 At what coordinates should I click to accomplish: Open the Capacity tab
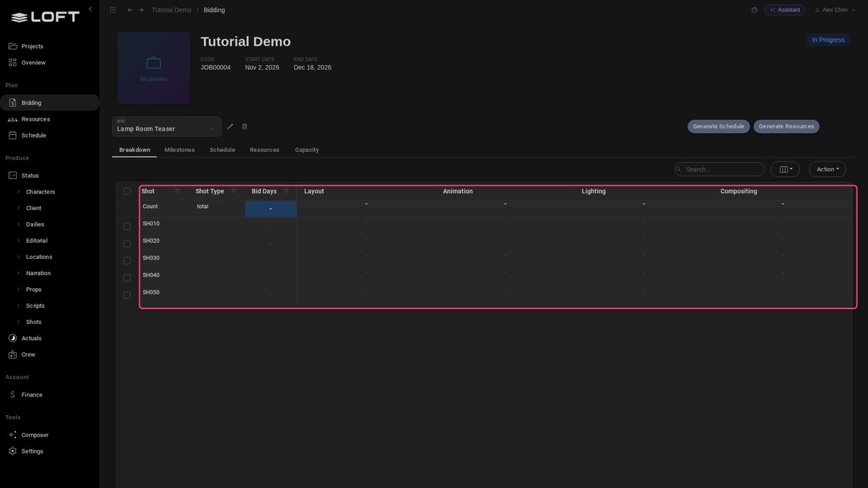click(x=307, y=150)
